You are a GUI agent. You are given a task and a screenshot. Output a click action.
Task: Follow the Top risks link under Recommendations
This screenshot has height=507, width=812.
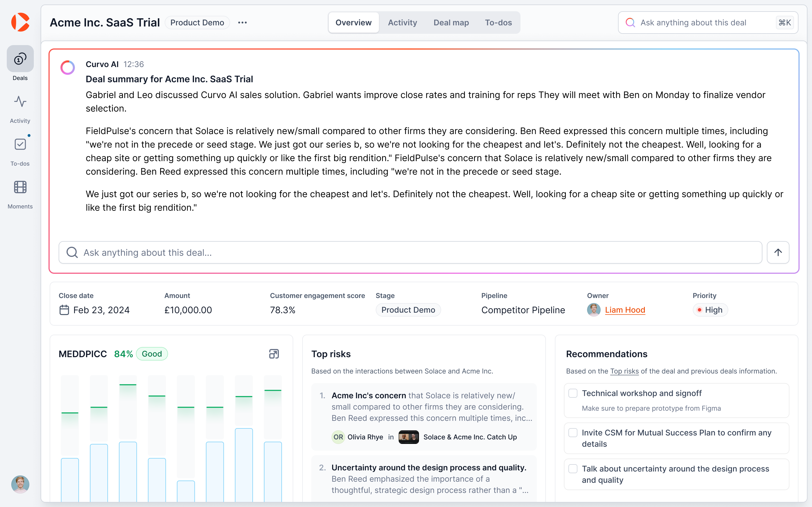coord(625,371)
